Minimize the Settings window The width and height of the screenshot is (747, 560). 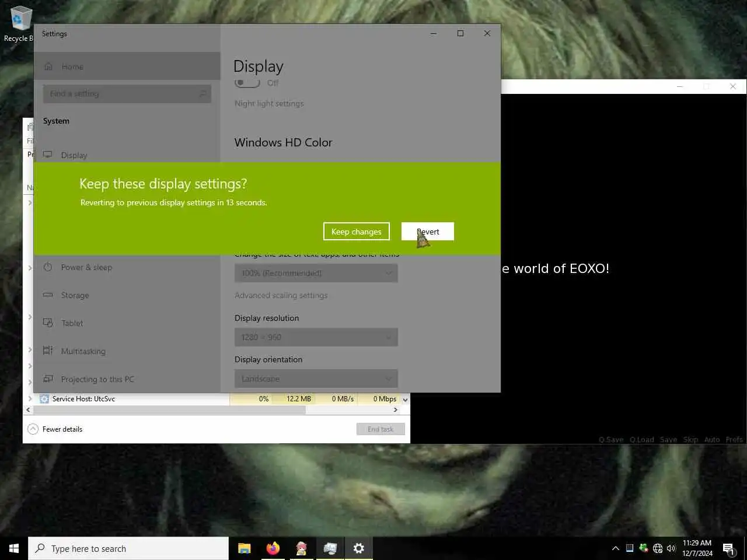434,33
